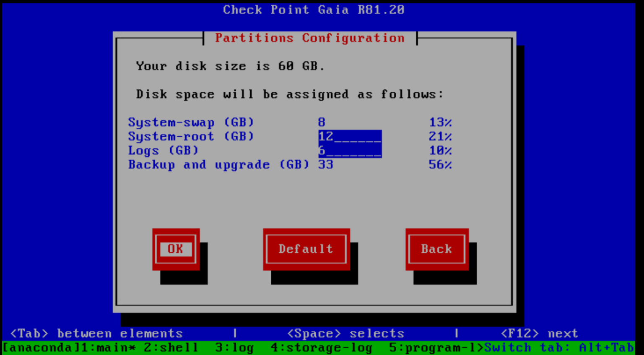Select the System-root 21% percentage label

pyautogui.click(x=441, y=136)
